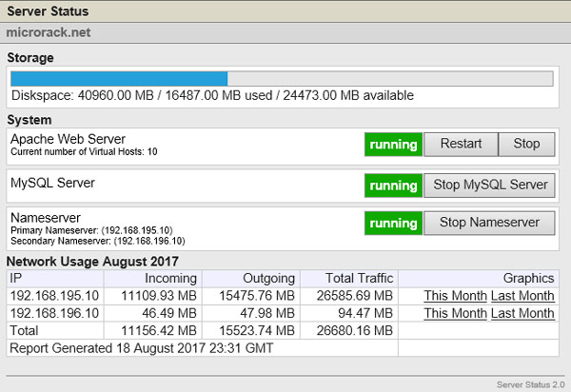Select the microrack.net server header
The image size is (571, 392).
coord(285,32)
